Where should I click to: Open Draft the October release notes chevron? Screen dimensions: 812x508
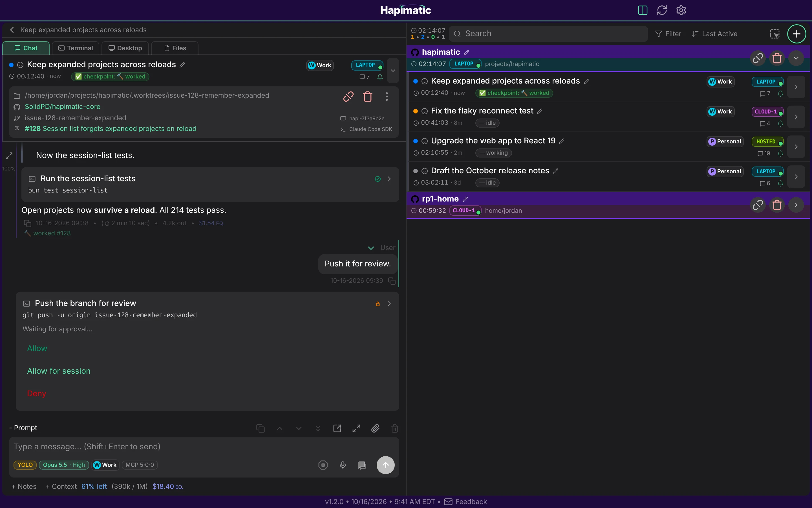(796, 176)
